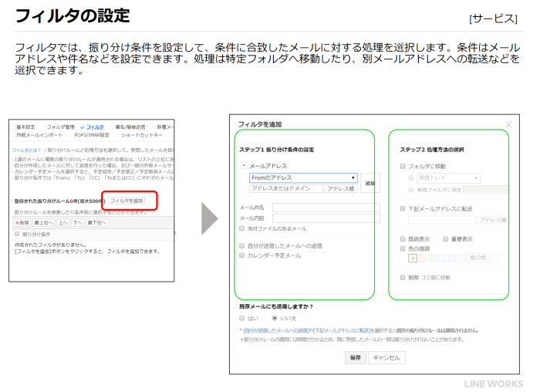The width and height of the screenshot is (540, 392).
Task: Open the フォルダ管理 tab
Action: click(61, 127)
